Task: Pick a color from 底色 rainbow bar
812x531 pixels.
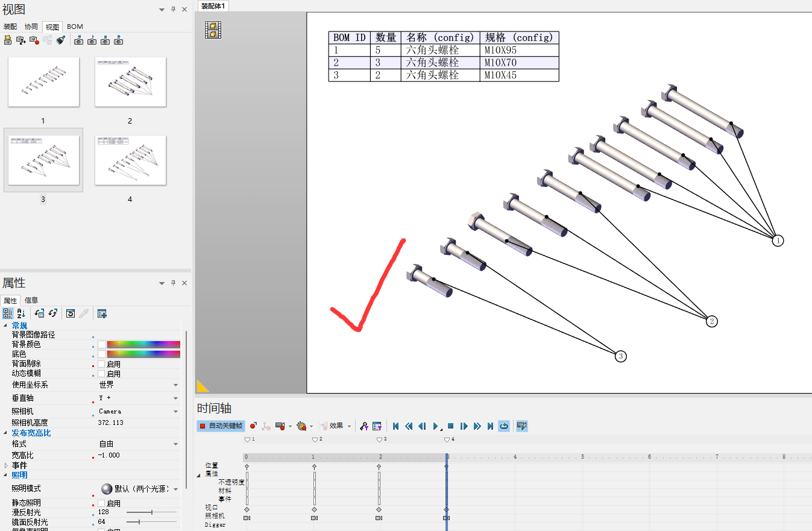Action: tap(143, 354)
